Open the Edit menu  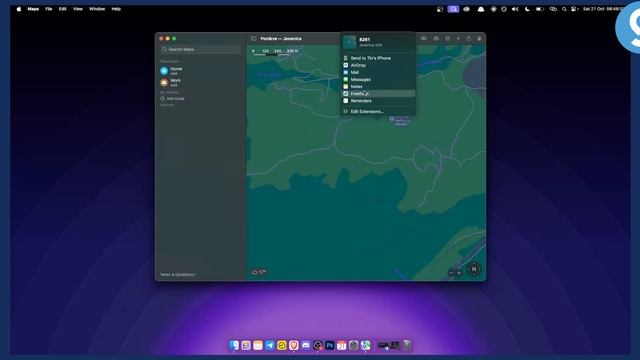62,9
